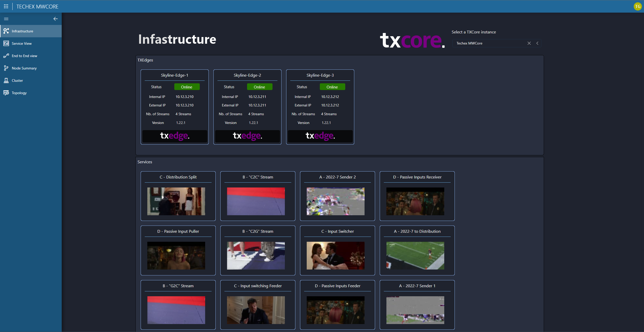The width and height of the screenshot is (644, 332).
Task: Open the Topology page
Action: (31, 93)
